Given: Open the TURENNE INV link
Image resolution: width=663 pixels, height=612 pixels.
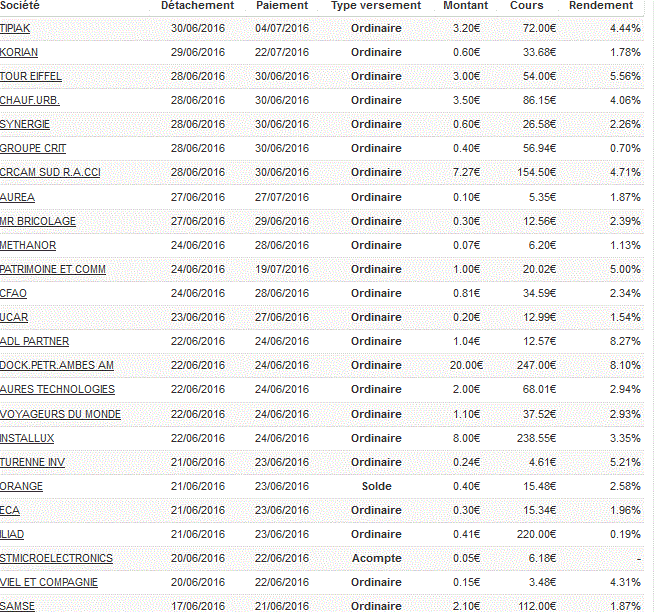Looking at the screenshot, I should 32,463.
